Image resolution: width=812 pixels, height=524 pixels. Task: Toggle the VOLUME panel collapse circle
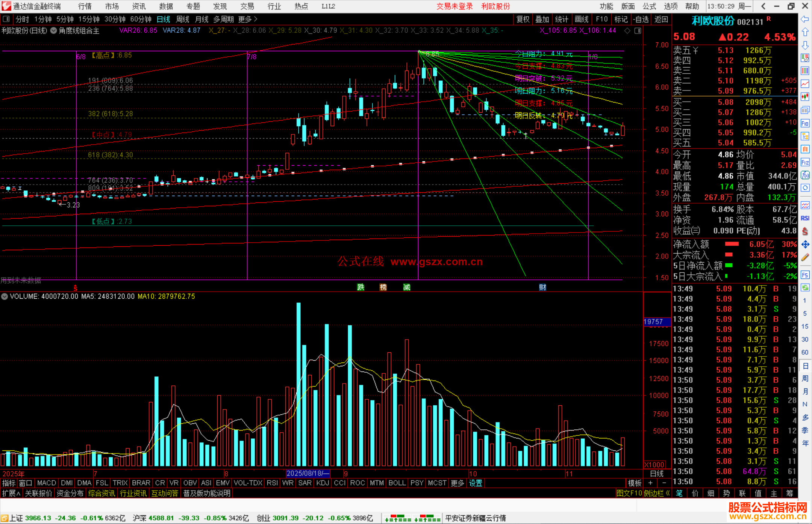[5, 296]
